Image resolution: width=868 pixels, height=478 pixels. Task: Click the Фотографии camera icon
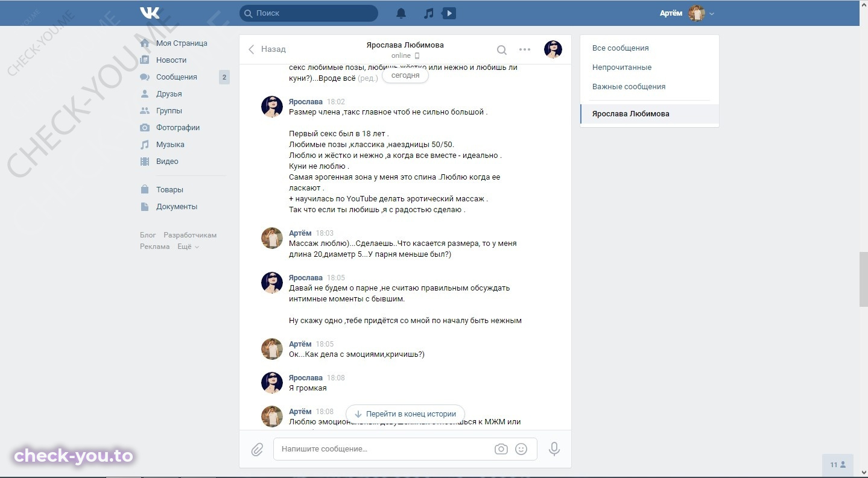[x=145, y=128]
